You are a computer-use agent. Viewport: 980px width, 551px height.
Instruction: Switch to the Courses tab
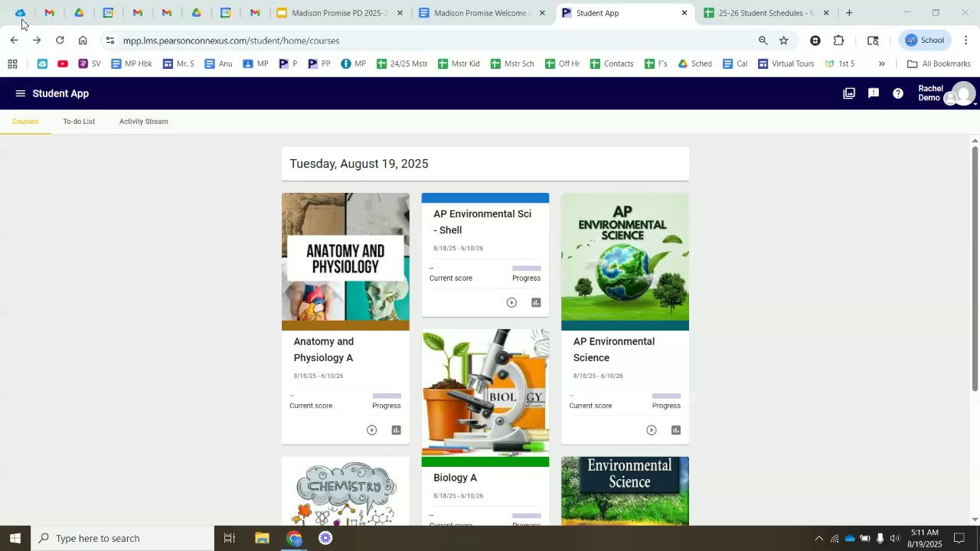[x=25, y=122]
